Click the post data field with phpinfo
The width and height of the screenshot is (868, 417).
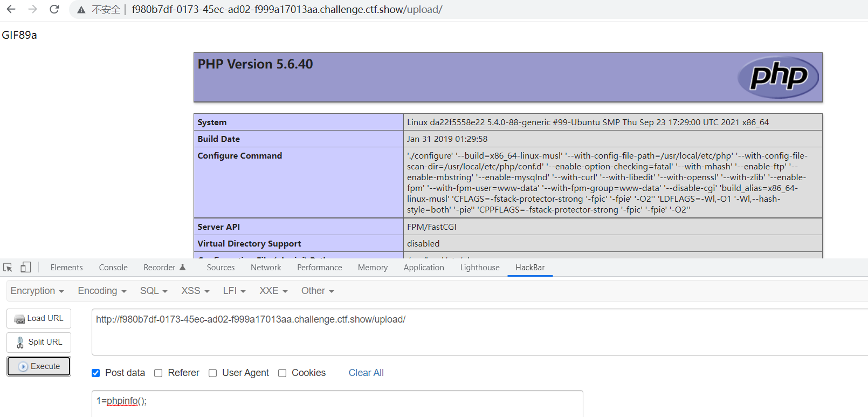point(337,403)
